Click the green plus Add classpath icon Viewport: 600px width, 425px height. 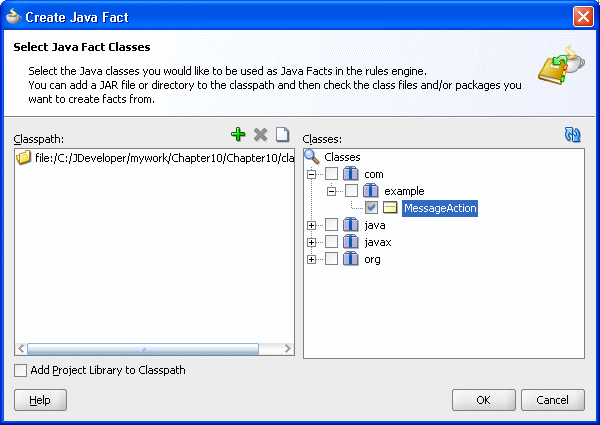click(238, 135)
